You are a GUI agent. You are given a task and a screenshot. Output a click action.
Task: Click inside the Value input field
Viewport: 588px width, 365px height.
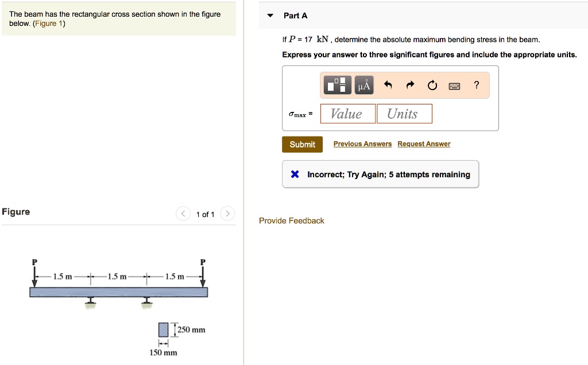[x=347, y=113]
